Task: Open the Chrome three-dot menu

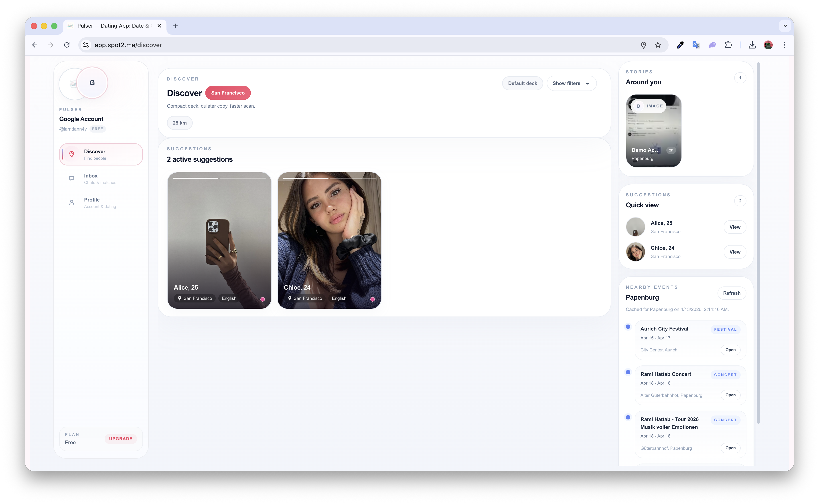Action: (784, 45)
